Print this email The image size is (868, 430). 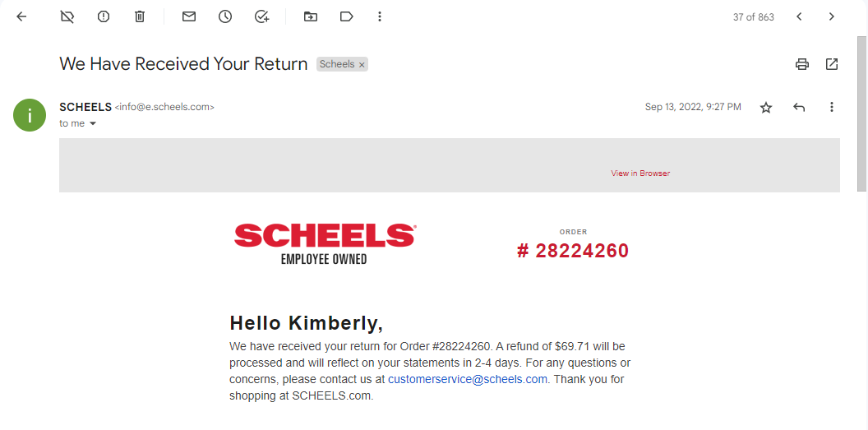click(802, 64)
